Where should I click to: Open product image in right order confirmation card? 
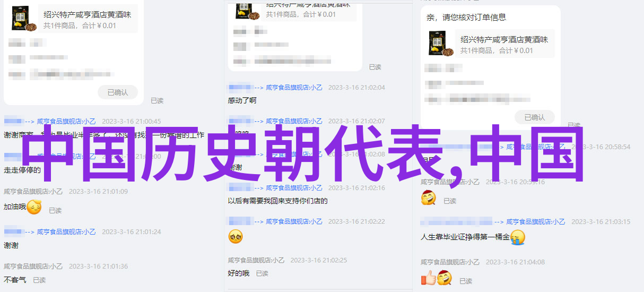click(x=441, y=44)
